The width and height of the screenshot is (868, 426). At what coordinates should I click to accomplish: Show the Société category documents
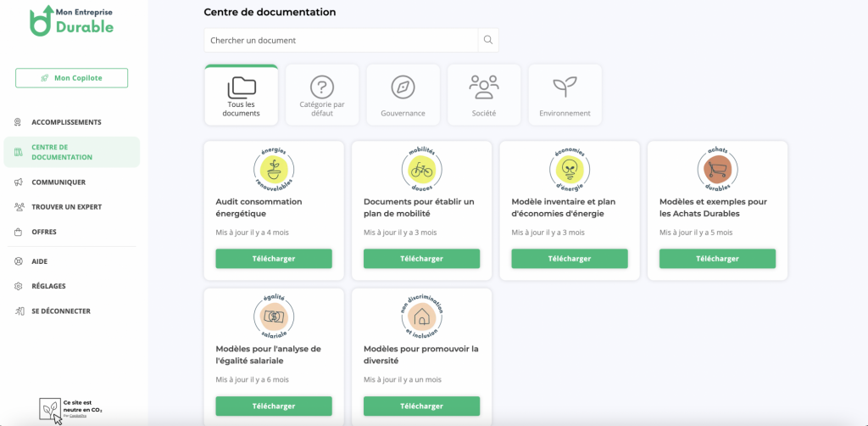coord(484,96)
